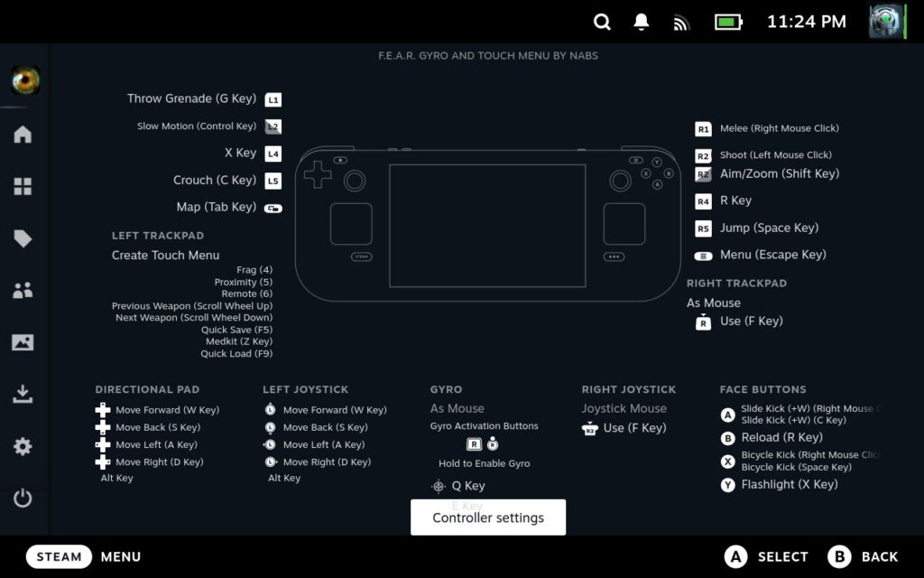Select the Jump (Space Key) binding
The image size is (924, 578).
click(769, 228)
